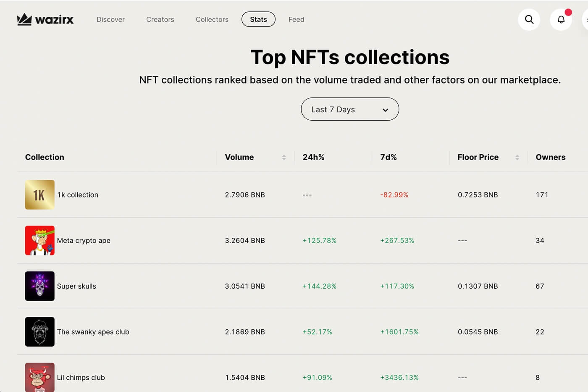Screen dimensions: 588x392
Task: Click floor price 0.1307 BNB
Action: (478, 286)
